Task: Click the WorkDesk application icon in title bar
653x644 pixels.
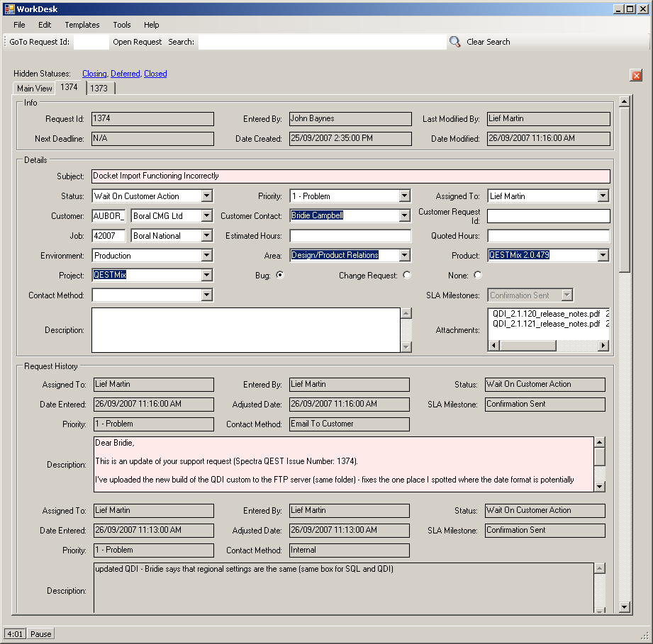Action: (9, 9)
